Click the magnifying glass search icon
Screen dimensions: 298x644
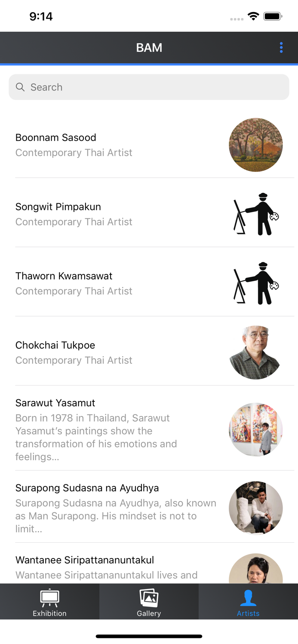(20, 87)
